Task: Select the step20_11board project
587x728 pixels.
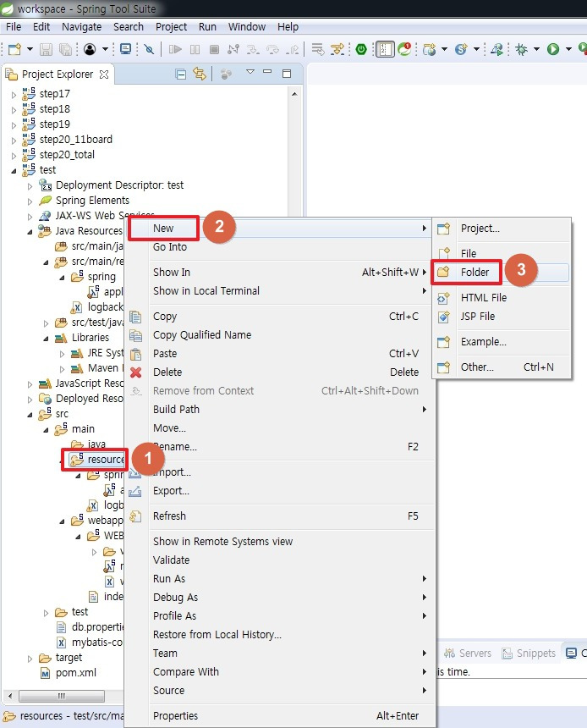Action: click(x=75, y=140)
